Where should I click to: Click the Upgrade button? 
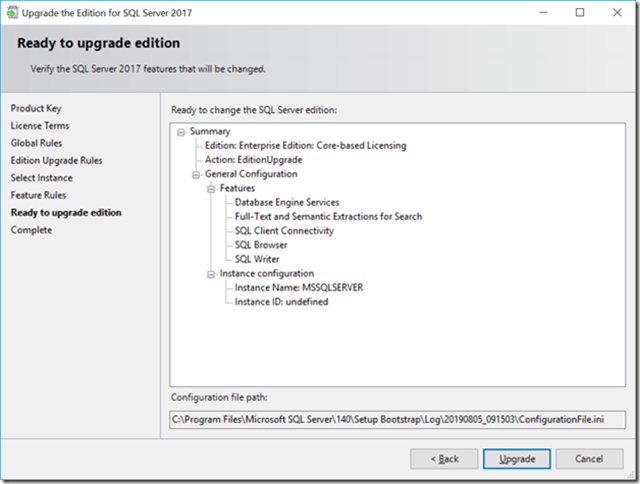[x=516, y=459]
